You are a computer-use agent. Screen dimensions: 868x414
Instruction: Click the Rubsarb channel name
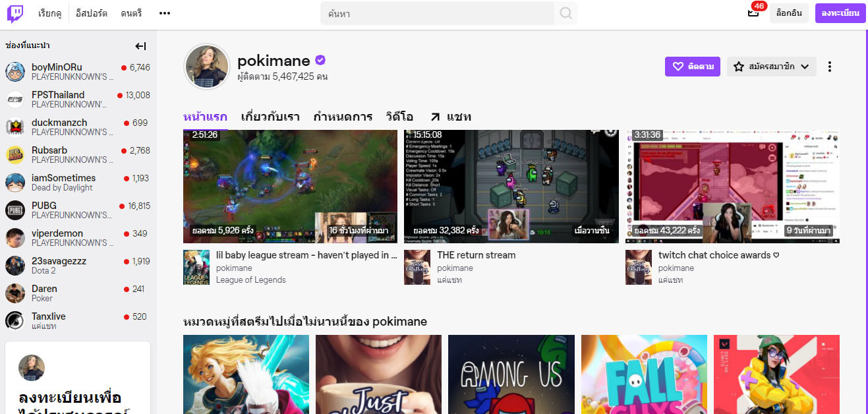49,150
